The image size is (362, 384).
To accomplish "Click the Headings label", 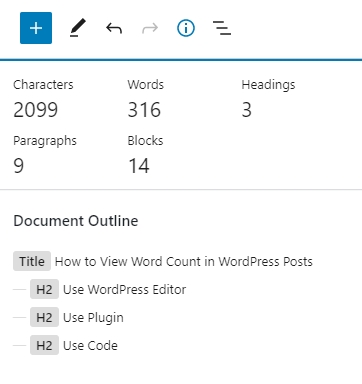I will click(x=268, y=85).
